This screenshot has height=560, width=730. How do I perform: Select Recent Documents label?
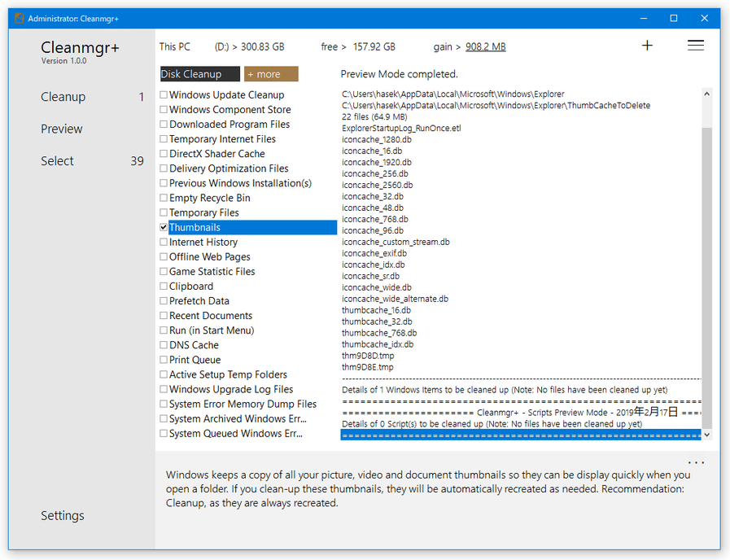tap(211, 316)
